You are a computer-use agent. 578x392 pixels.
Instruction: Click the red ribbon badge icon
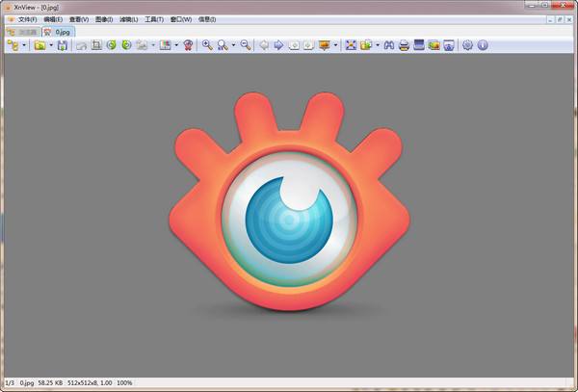(188, 45)
